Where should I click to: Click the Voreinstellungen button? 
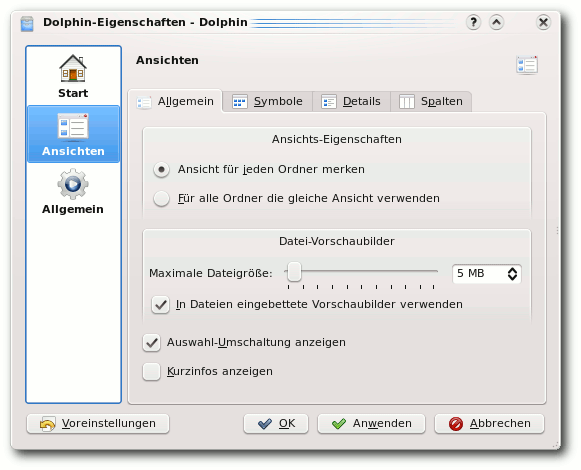coord(98,423)
